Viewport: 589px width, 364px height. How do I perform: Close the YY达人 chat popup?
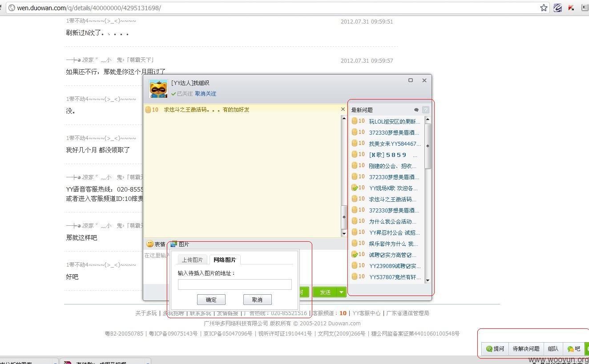424,80
